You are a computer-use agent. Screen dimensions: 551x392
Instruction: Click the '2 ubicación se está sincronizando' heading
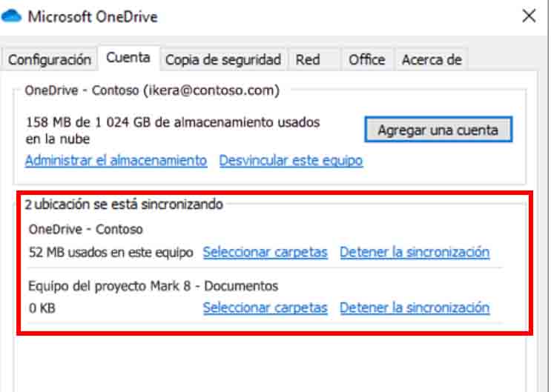[124, 204]
